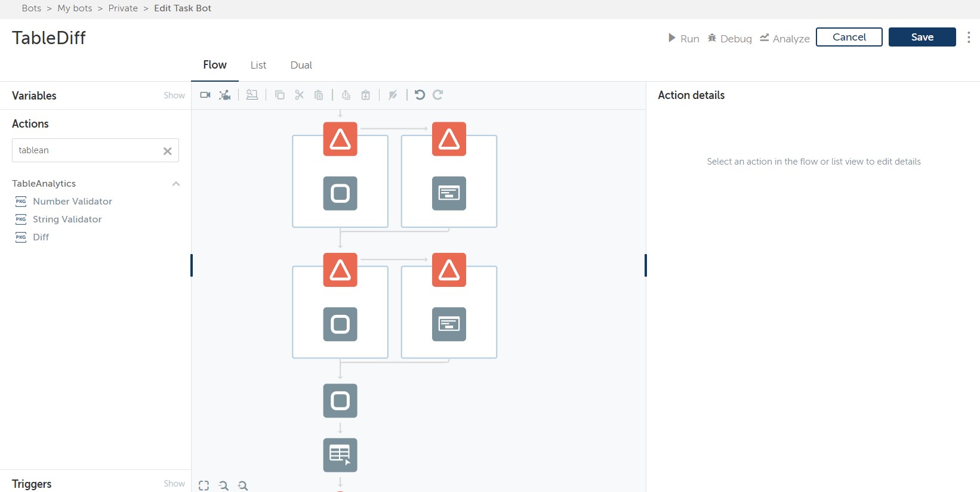Click the Start recording camera icon
The width and height of the screenshot is (980, 492).
pos(205,95)
